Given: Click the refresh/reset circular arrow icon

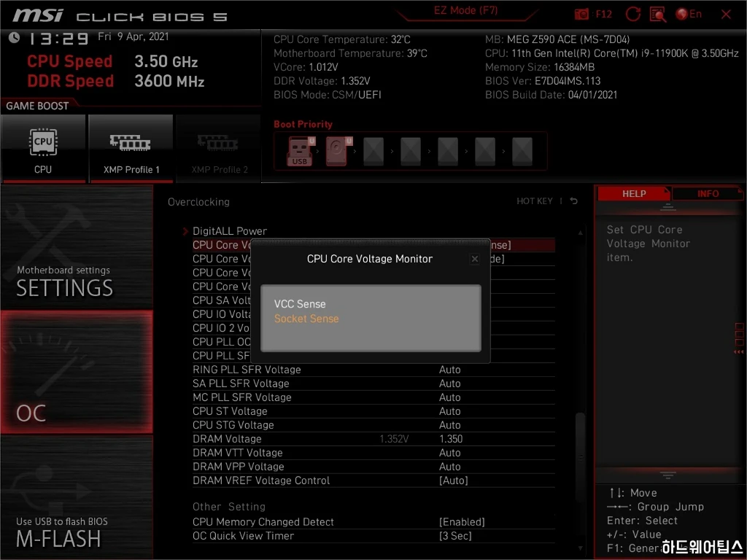Looking at the screenshot, I should coord(632,15).
